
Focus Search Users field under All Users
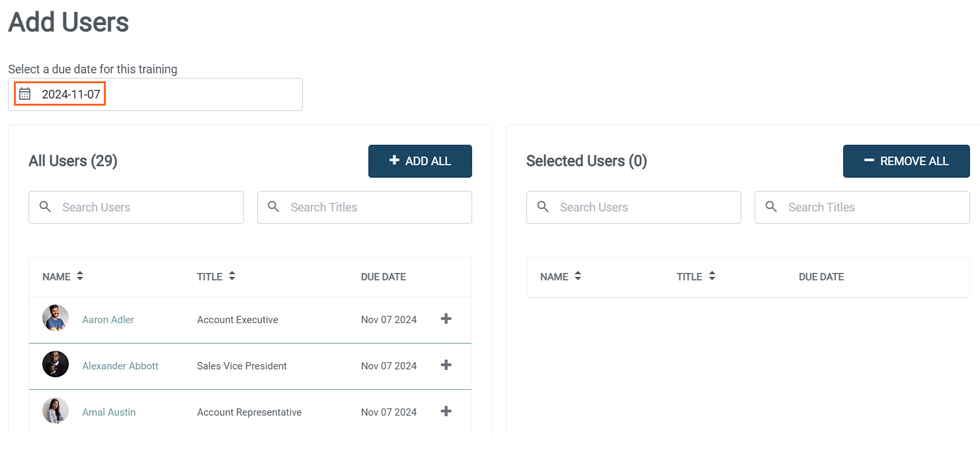(145, 207)
